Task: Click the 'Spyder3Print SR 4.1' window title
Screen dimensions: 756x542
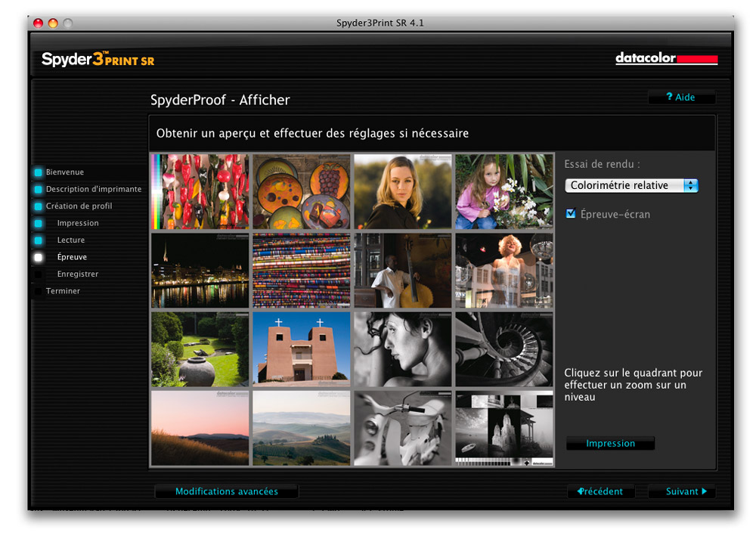Action: (380, 23)
